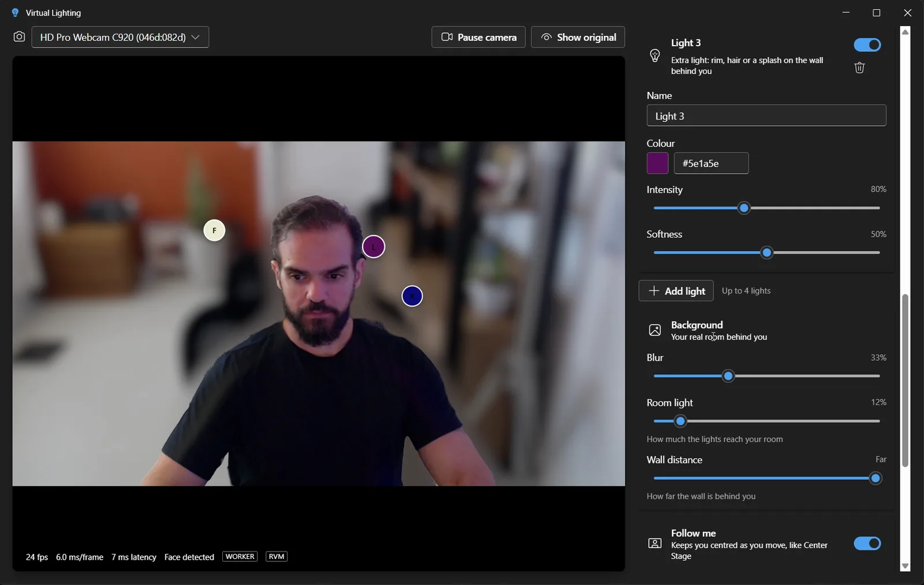
Task: Select the purple L light marker
Action: (x=374, y=247)
